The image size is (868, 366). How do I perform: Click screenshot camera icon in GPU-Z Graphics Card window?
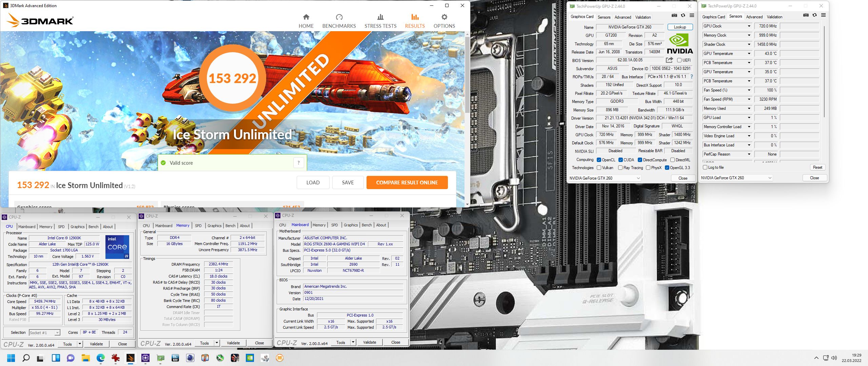click(674, 15)
